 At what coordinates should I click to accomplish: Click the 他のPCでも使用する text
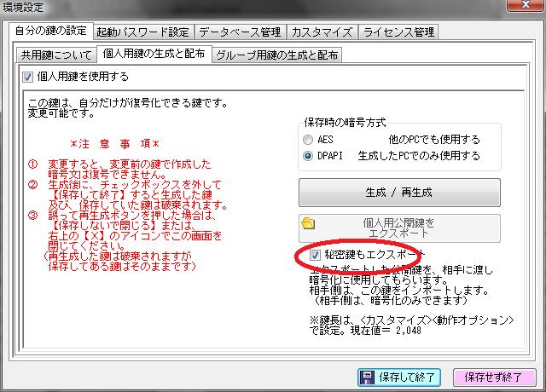434,140
